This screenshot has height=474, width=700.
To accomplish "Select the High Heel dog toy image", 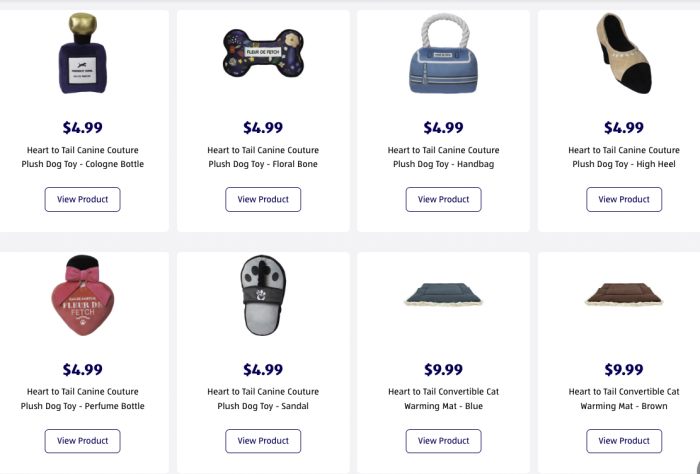I will 624,54.
